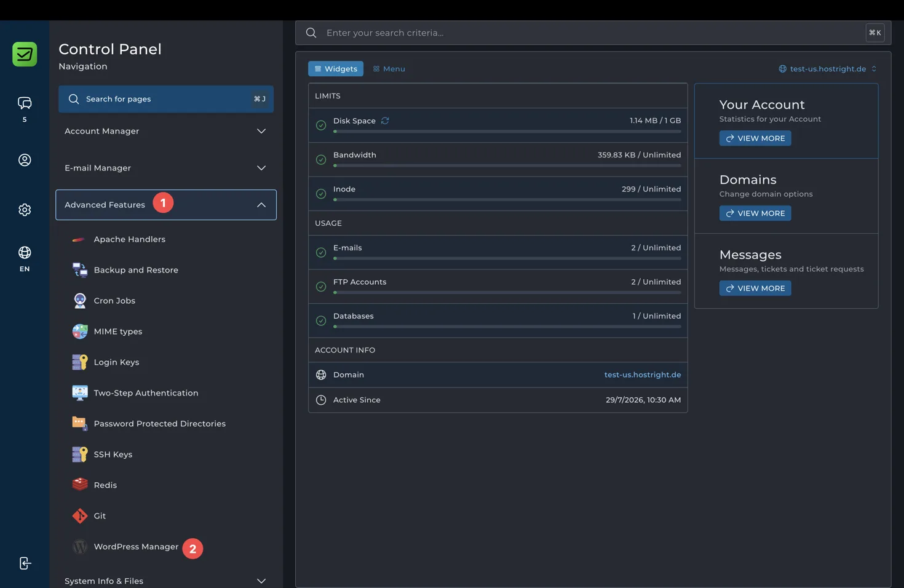This screenshot has width=904, height=588.
Task: Open Two-Step Authentication menu entry
Action: tap(146, 393)
